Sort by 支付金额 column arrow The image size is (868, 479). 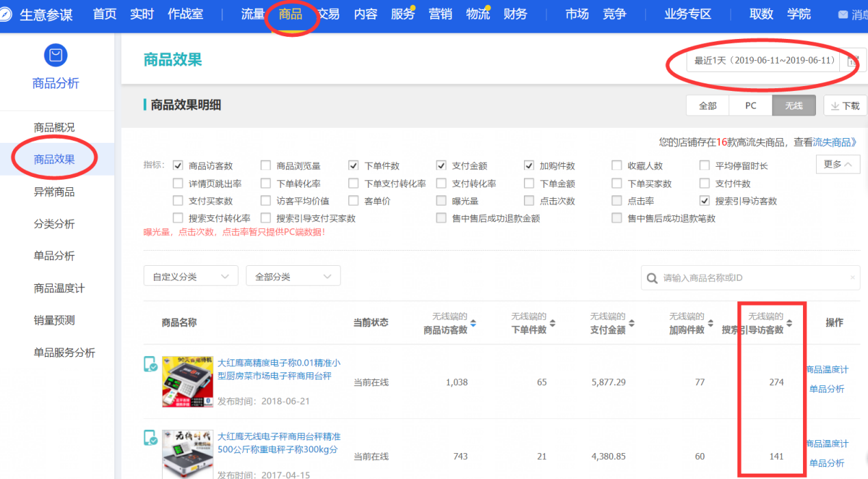(x=631, y=323)
